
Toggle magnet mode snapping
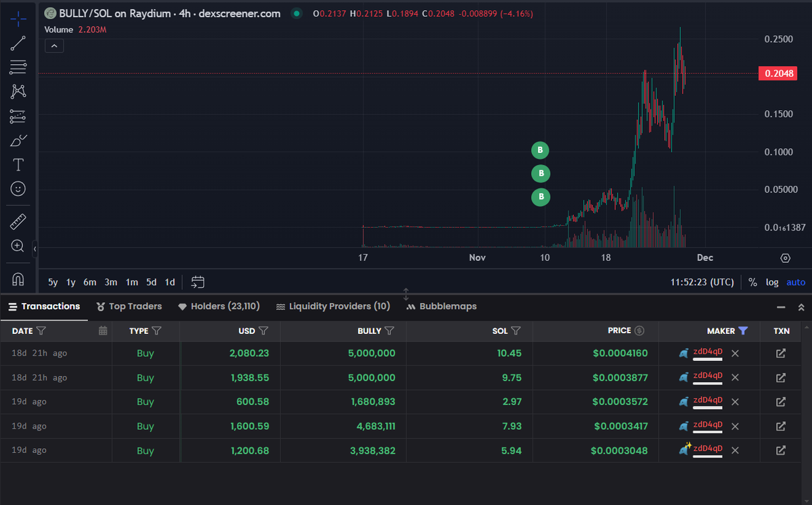[18, 279]
